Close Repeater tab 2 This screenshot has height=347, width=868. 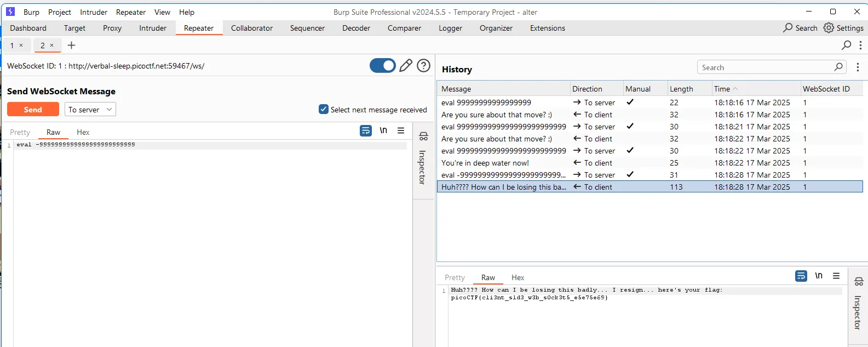(x=52, y=45)
